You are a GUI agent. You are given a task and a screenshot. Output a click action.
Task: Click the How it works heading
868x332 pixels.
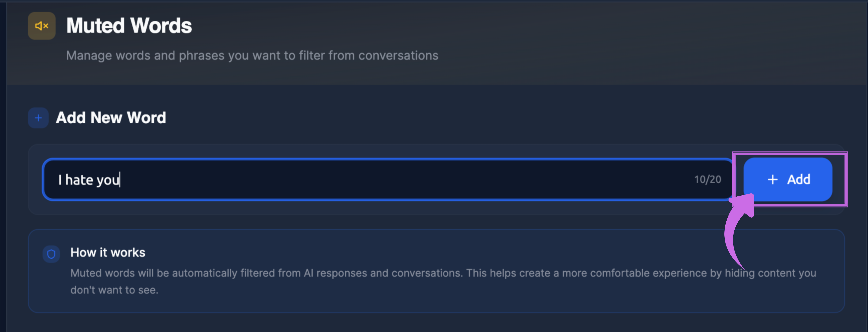[x=108, y=252]
